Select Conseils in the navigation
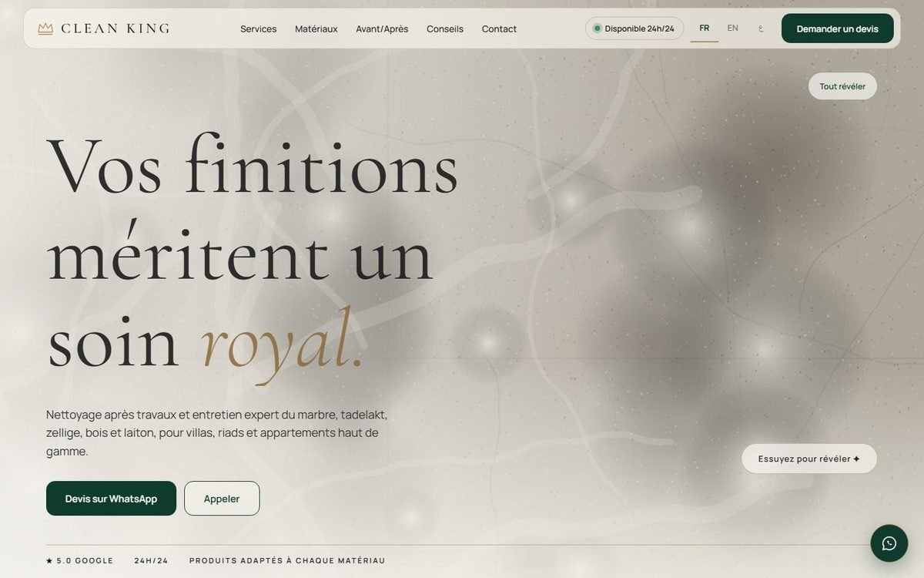Image resolution: width=924 pixels, height=578 pixels. (x=445, y=29)
